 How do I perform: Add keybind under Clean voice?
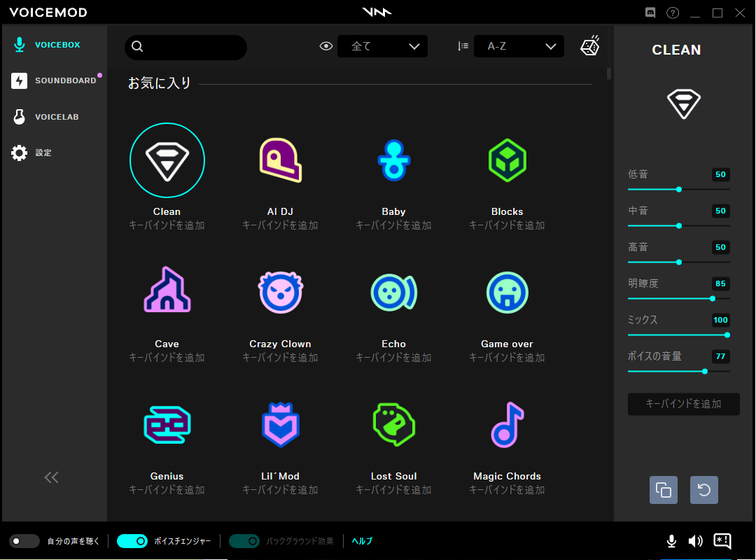[x=167, y=225]
